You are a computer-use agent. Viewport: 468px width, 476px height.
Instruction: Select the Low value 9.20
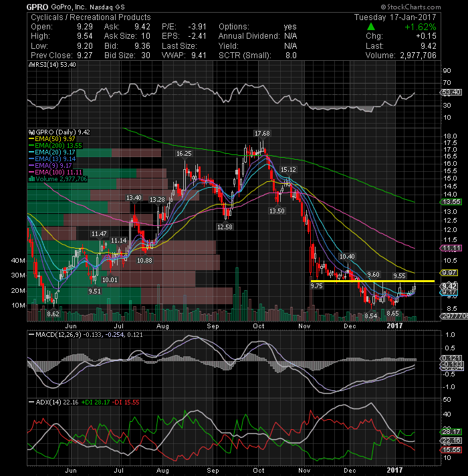(x=85, y=46)
